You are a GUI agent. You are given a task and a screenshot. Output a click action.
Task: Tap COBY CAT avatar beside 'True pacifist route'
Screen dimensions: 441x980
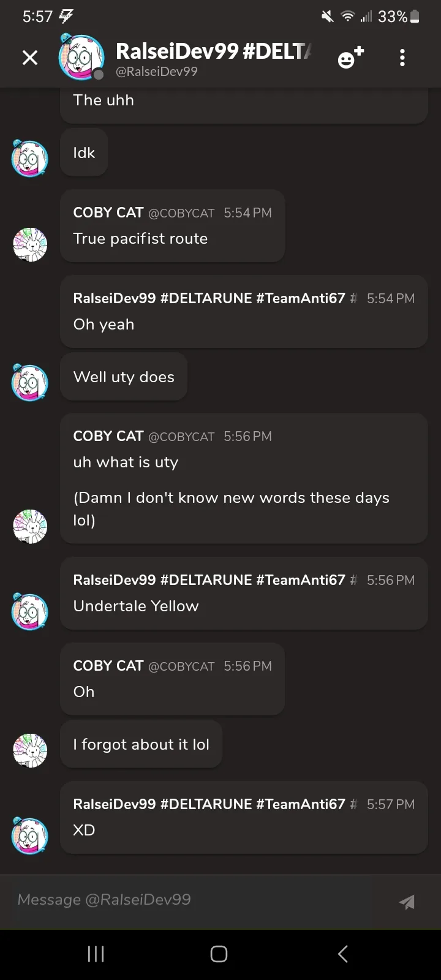pyautogui.click(x=30, y=244)
